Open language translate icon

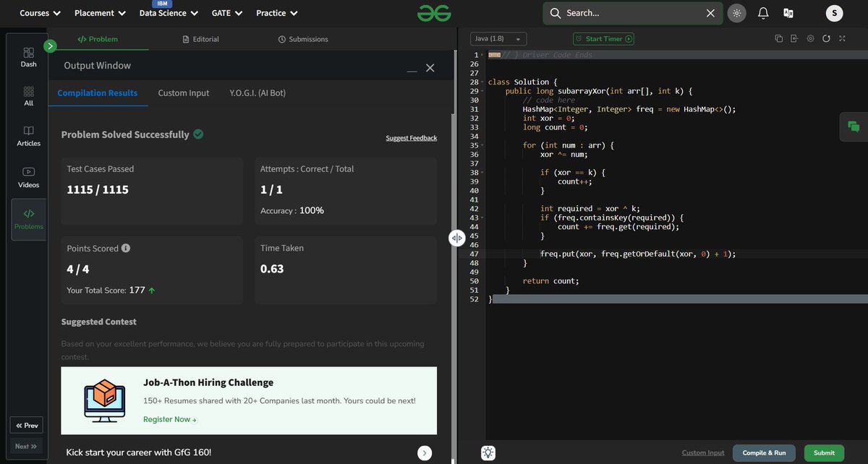coord(788,13)
